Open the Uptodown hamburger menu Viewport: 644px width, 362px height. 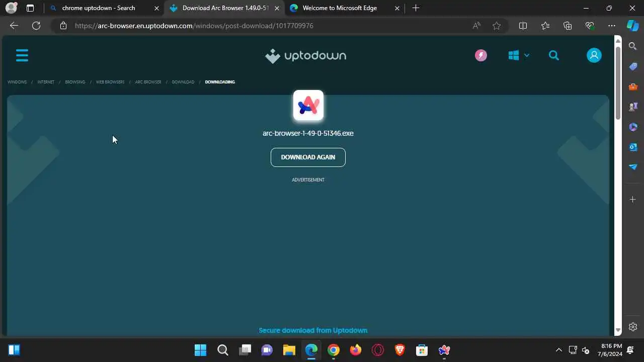tap(22, 55)
